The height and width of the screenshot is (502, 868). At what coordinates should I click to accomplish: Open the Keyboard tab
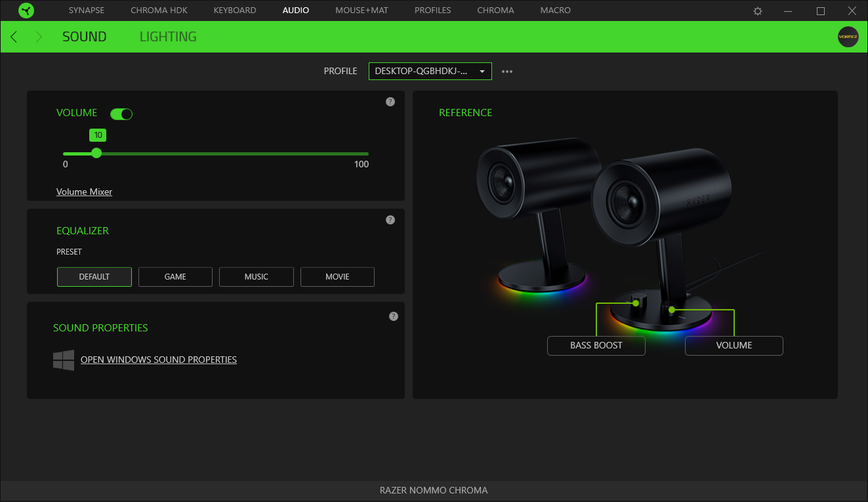tap(235, 10)
